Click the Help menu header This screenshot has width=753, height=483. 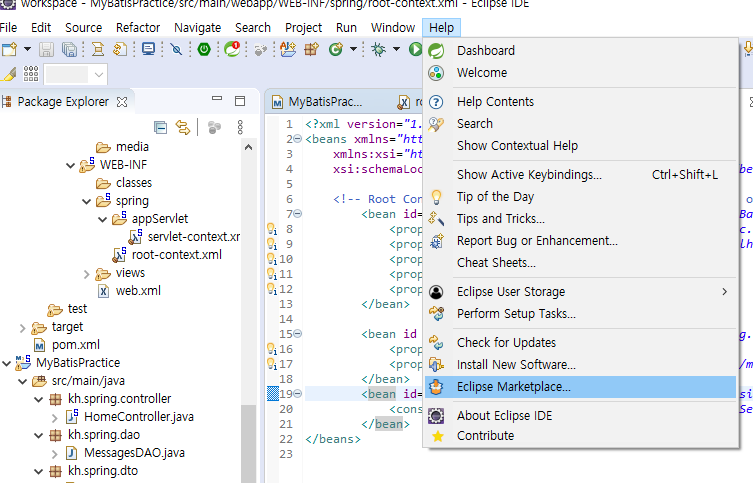[x=441, y=28]
